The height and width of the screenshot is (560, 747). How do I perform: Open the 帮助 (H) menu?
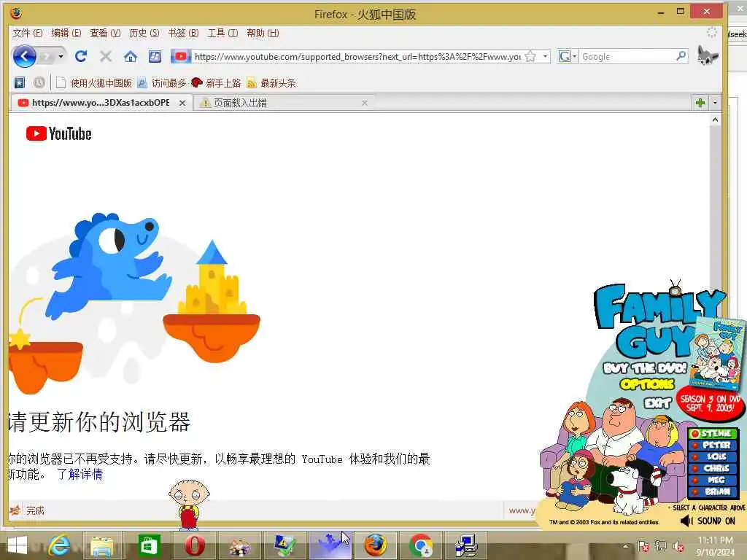tap(263, 33)
